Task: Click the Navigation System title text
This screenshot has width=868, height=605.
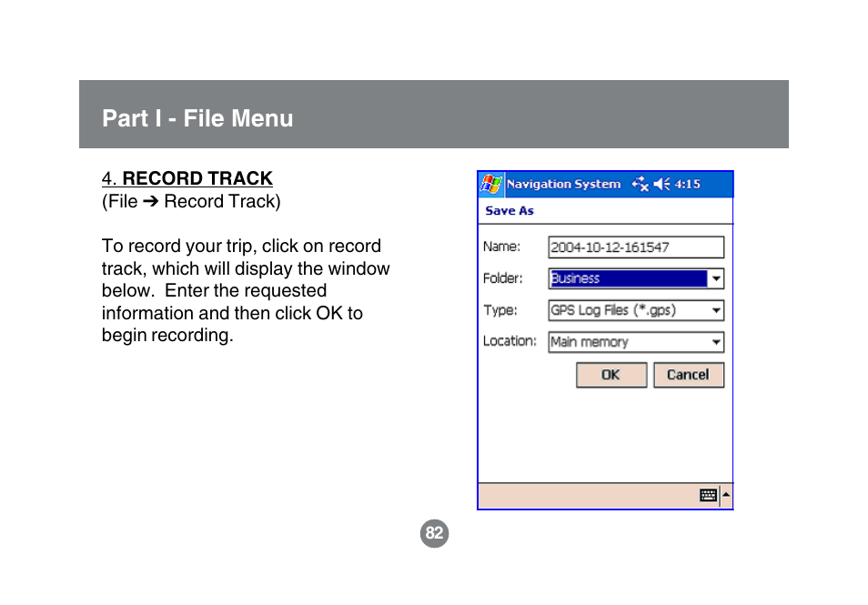Action: (563, 184)
